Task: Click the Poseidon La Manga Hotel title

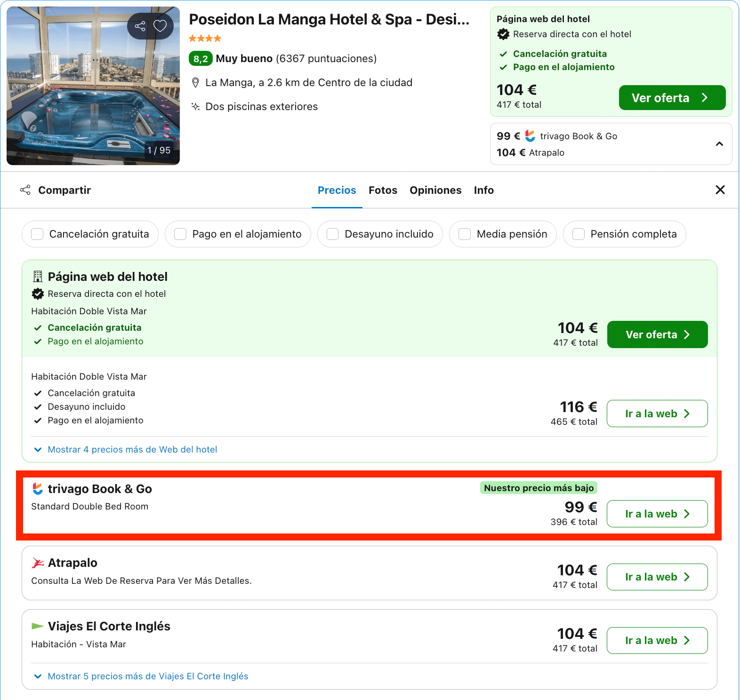Action: pyautogui.click(x=329, y=19)
